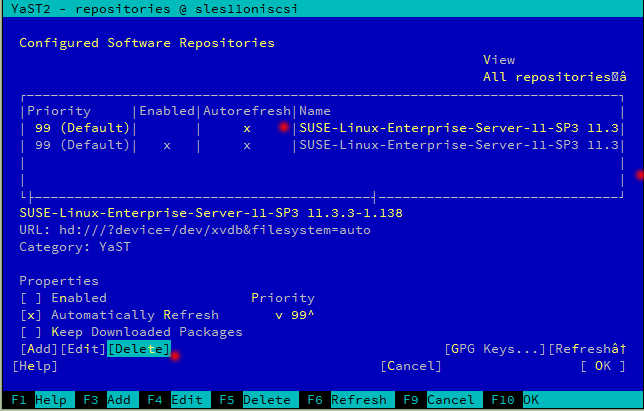The image size is (644, 411).
Task: Select the second repository row with Enabled x
Action: [322, 145]
